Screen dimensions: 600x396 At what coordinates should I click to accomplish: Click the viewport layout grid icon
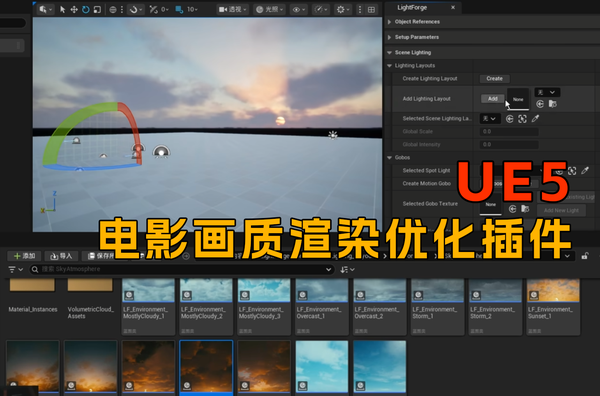point(371,10)
